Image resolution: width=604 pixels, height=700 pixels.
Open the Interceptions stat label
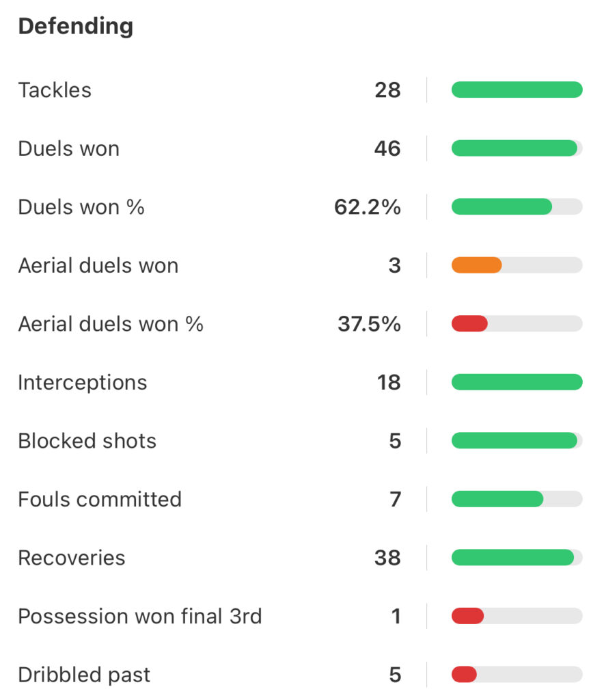82,382
